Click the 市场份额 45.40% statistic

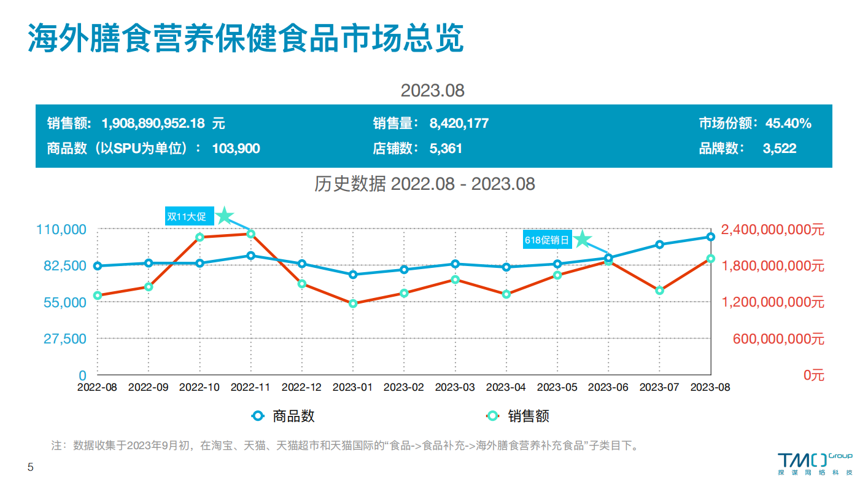[755, 123]
